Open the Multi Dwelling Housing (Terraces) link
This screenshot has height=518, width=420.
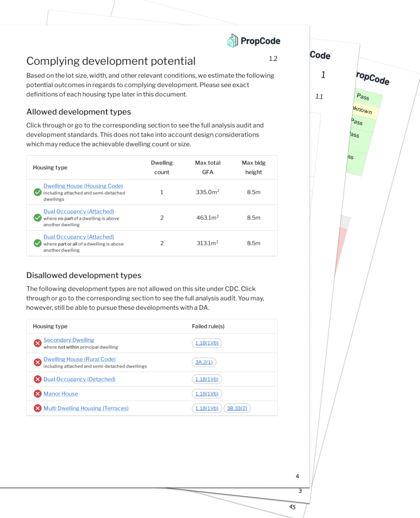pos(86,408)
